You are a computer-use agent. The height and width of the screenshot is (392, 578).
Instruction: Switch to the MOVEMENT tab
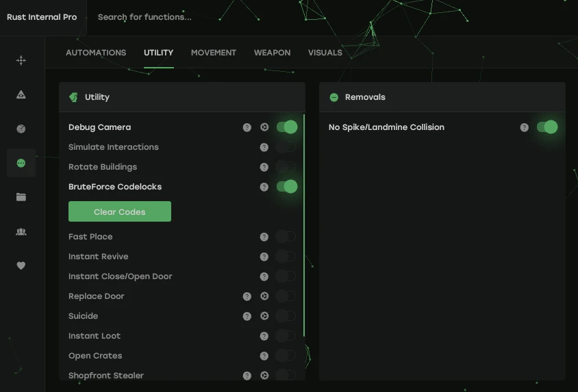point(214,53)
